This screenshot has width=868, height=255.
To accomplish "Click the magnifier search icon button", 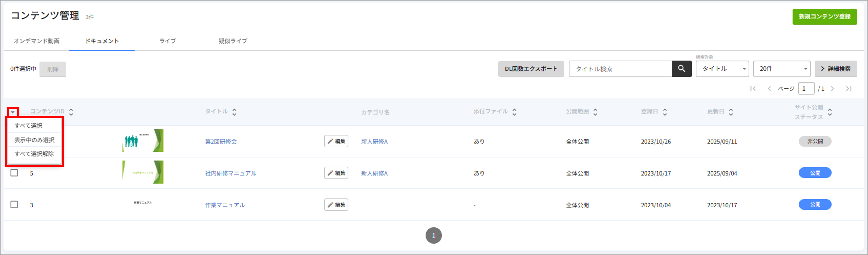I will point(681,69).
